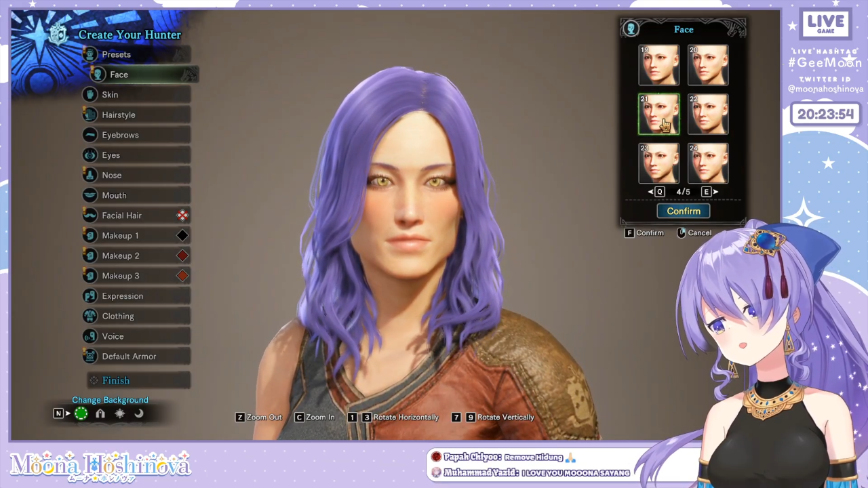The height and width of the screenshot is (488, 868).
Task: Open the Presets category icon
Action: 90,54
